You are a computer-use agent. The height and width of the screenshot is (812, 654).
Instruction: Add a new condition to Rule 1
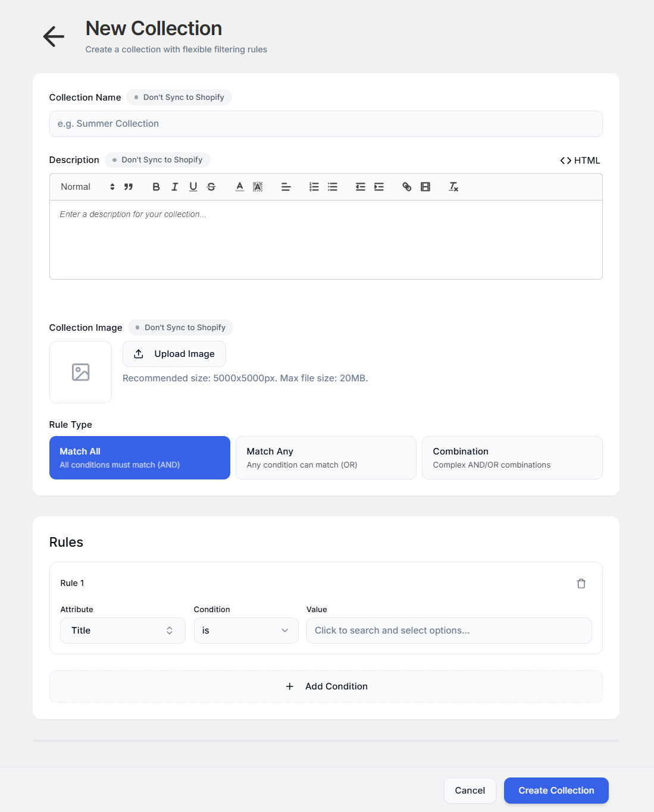(326, 686)
